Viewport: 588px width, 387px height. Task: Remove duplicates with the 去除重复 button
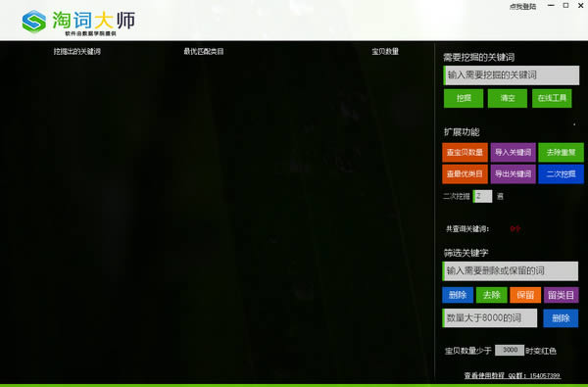(x=561, y=152)
